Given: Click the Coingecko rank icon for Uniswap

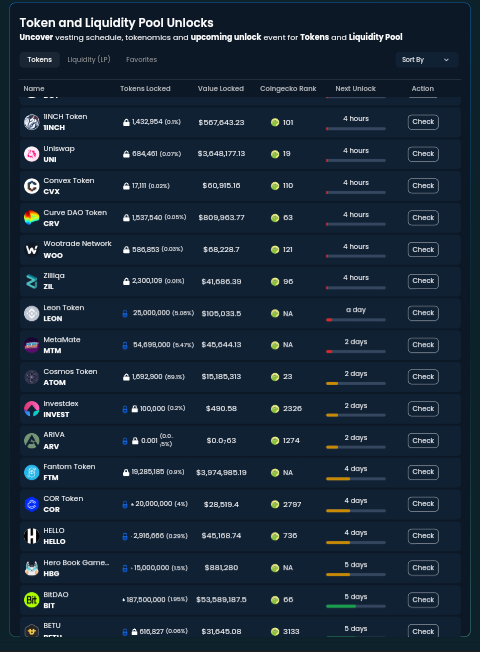Looking at the screenshot, I should pos(275,154).
